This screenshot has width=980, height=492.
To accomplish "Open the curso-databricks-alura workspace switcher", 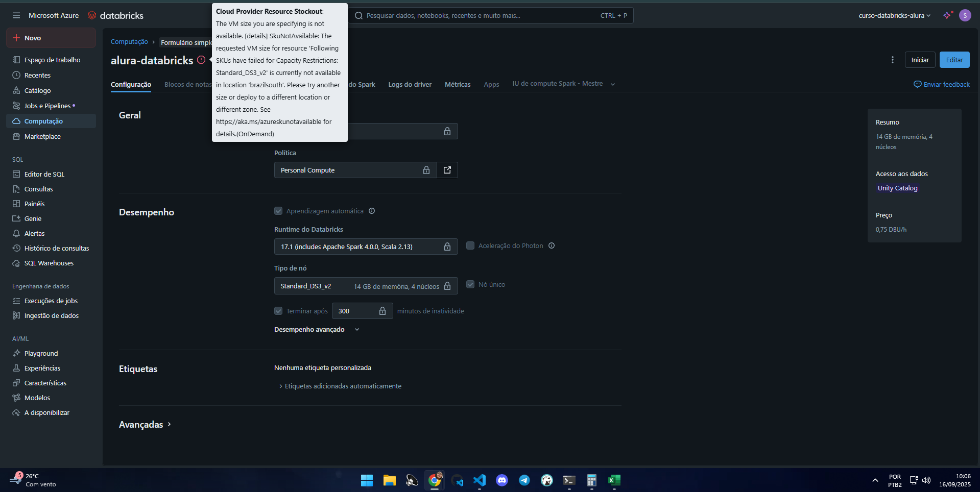I will 895,15.
